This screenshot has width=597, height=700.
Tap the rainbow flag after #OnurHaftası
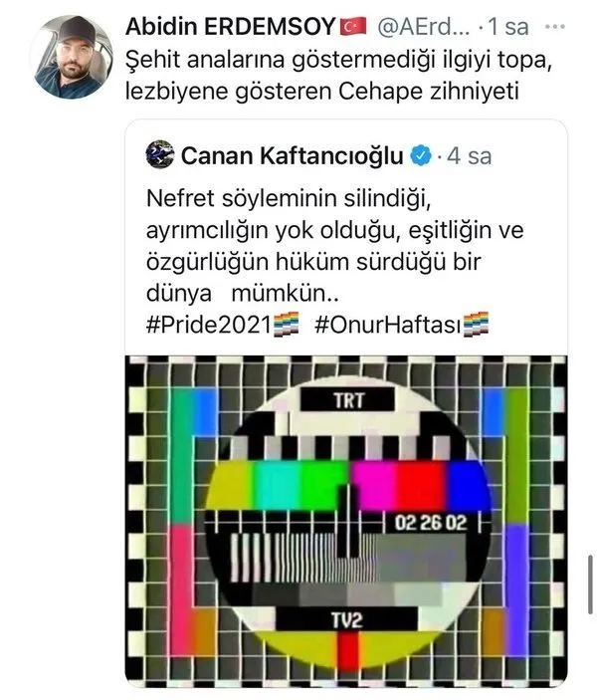(476, 324)
